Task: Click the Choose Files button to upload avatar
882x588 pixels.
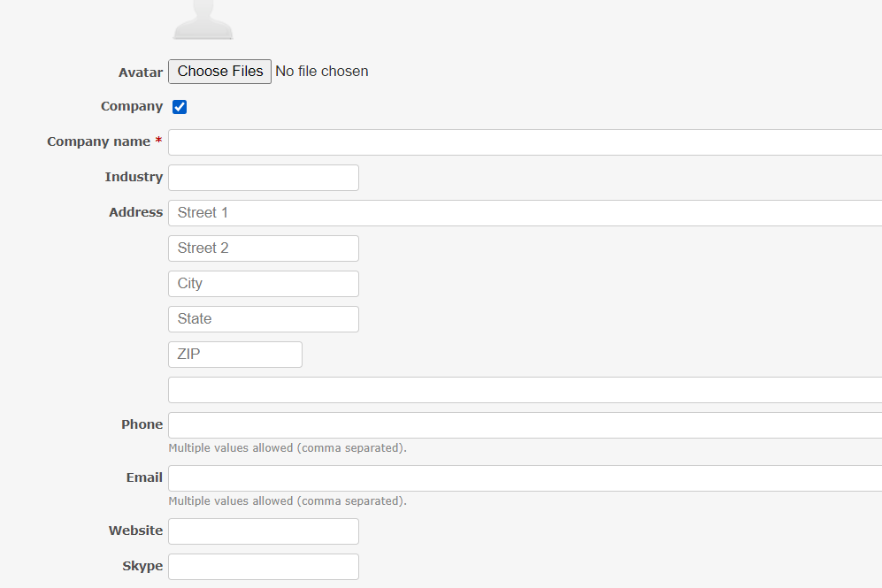Action: [x=219, y=72]
